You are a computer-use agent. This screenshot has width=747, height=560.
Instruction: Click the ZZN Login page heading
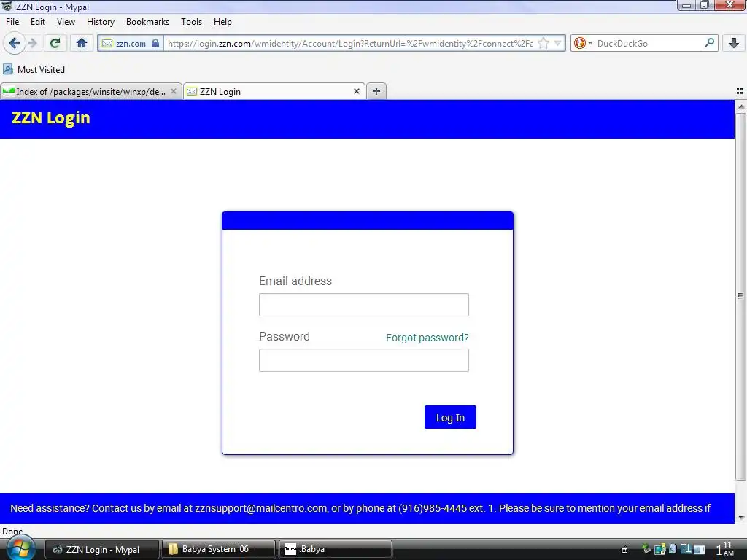tap(51, 117)
